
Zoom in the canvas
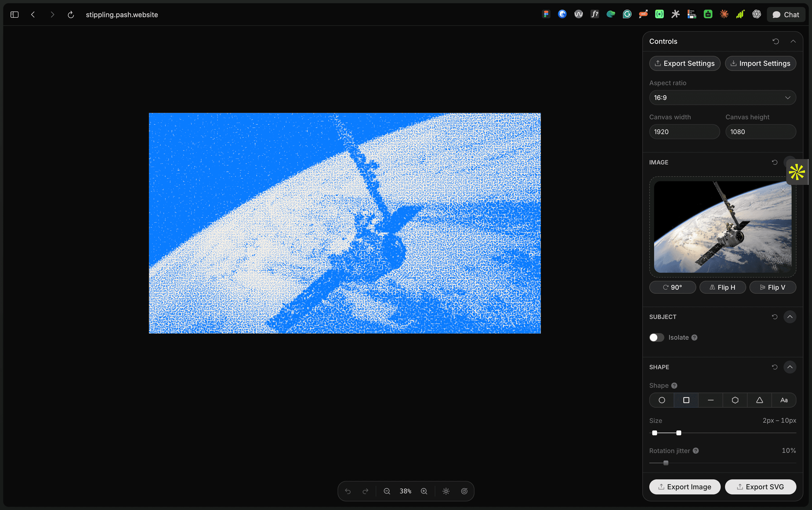424,491
